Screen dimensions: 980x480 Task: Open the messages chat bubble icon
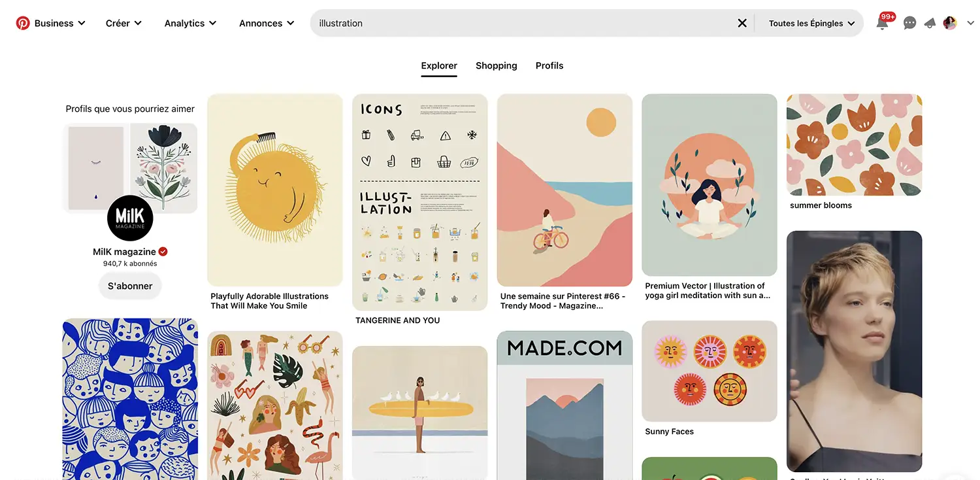coord(909,24)
